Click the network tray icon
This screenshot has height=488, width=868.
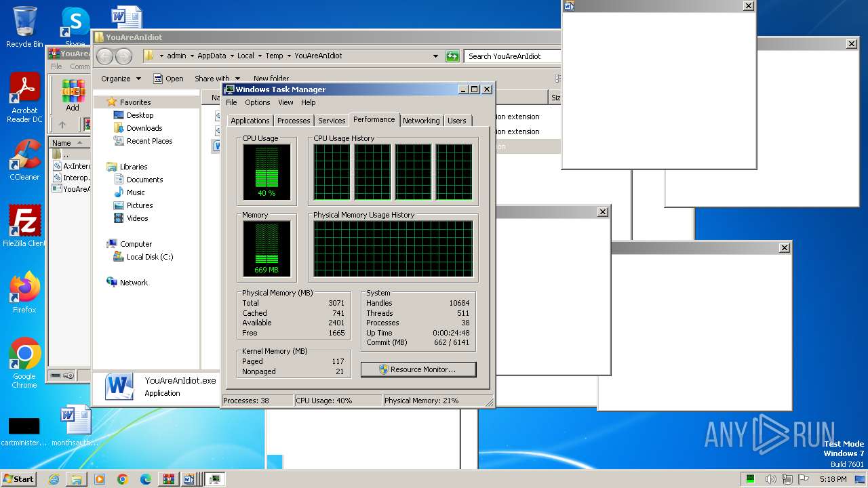pos(788,479)
